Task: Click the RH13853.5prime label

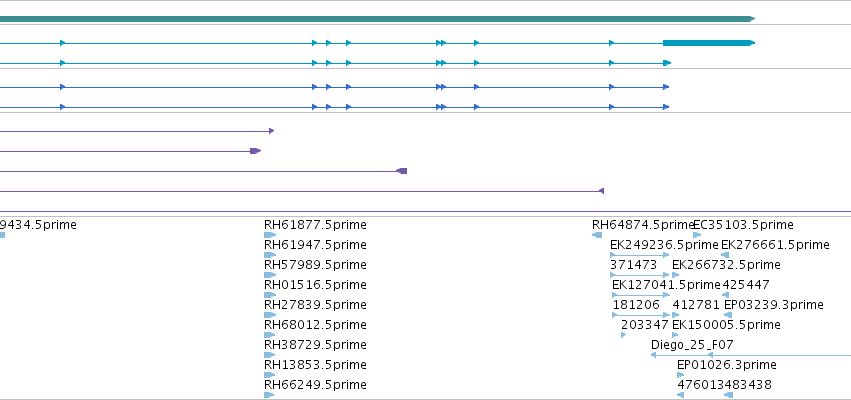Action: coord(315,365)
